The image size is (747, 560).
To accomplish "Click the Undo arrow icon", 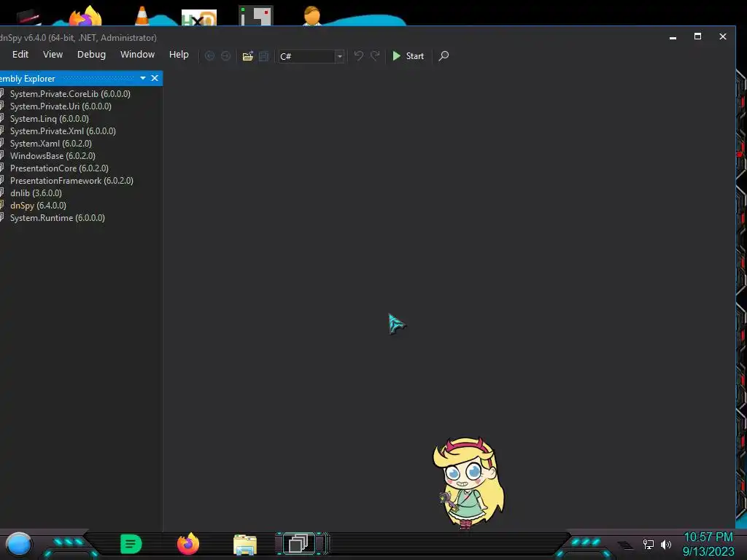I will tap(358, 55).
